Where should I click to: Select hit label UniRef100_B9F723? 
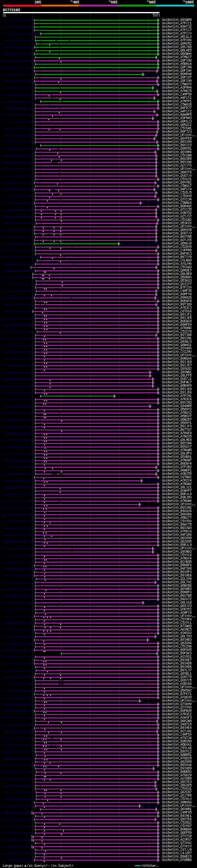[177, 131]
